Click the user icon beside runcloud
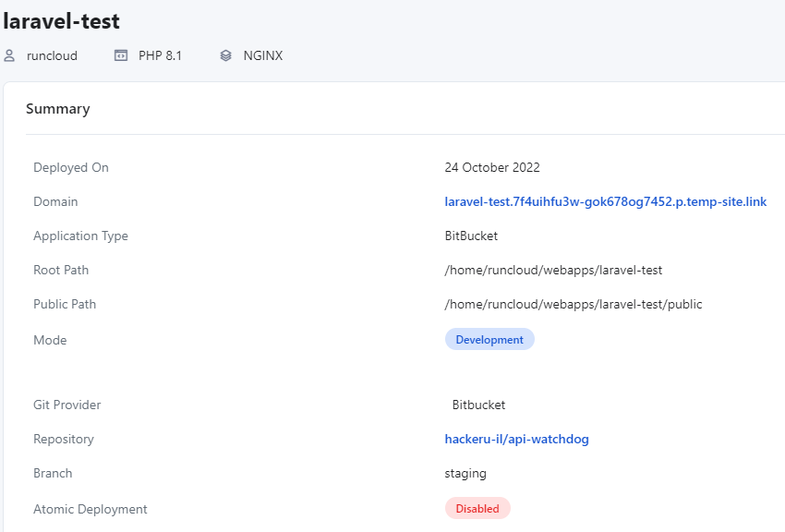 10,55
